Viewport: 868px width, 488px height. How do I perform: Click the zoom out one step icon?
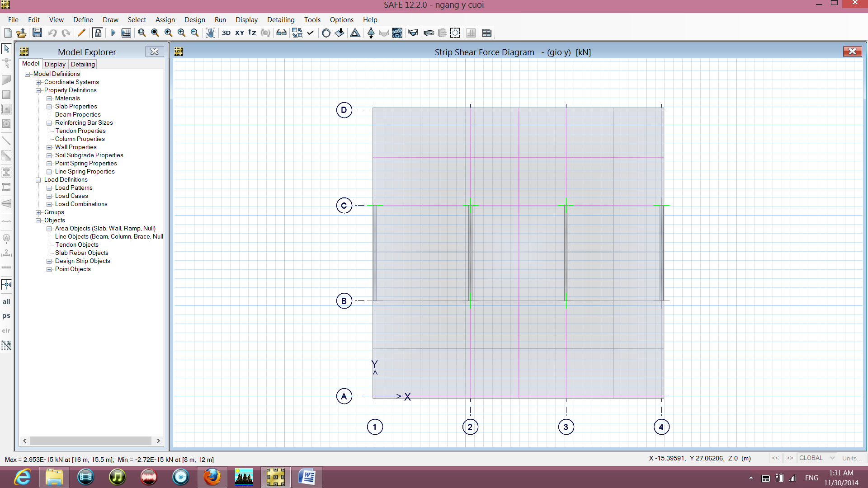194,33
